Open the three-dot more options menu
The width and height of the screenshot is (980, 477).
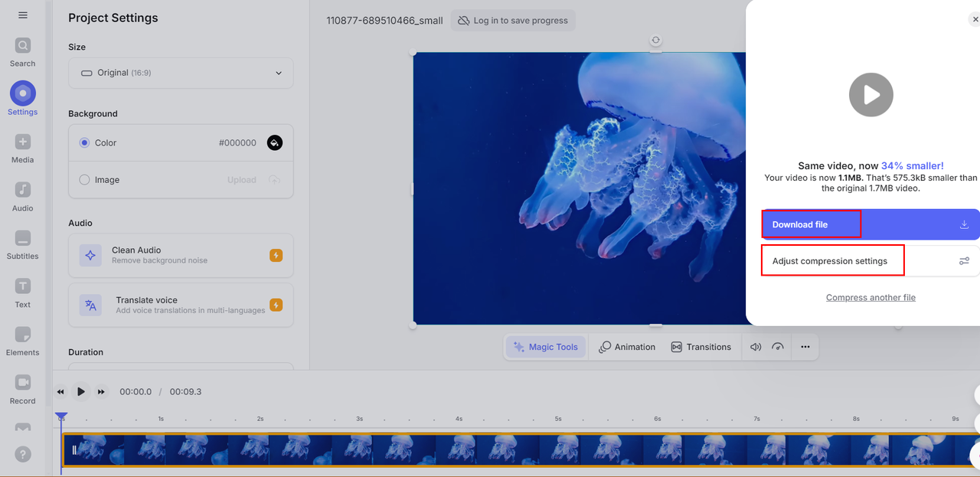tap(805, 347)
